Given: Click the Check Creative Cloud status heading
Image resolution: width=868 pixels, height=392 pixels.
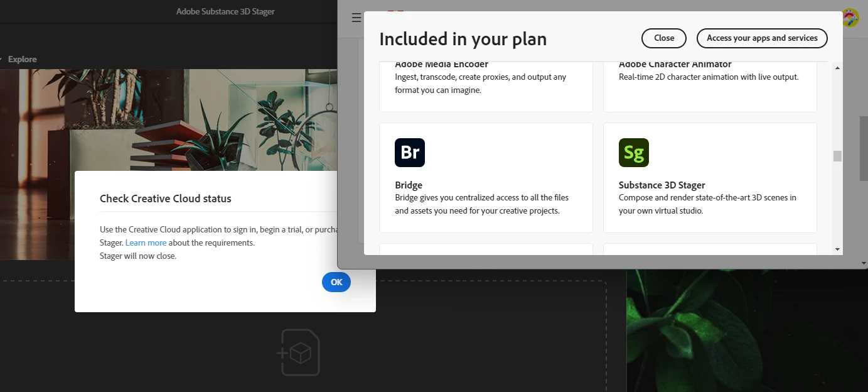Looking at the screenshot, I should pyautogui.click(x=166, y=199).
